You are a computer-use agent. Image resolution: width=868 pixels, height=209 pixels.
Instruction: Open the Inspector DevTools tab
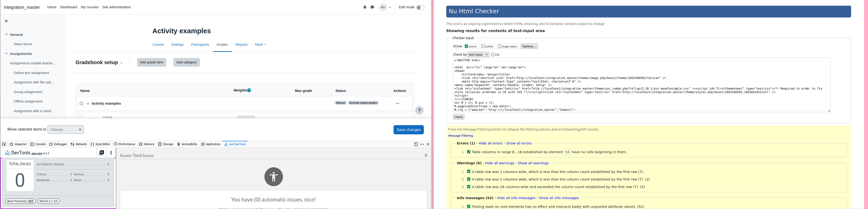(18, 144)
